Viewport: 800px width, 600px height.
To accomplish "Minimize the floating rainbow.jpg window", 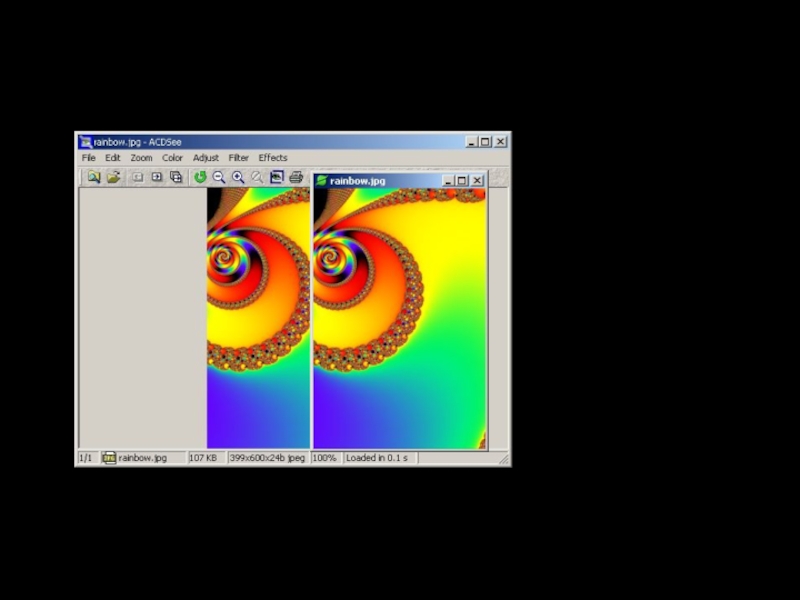I will point(448,181).
